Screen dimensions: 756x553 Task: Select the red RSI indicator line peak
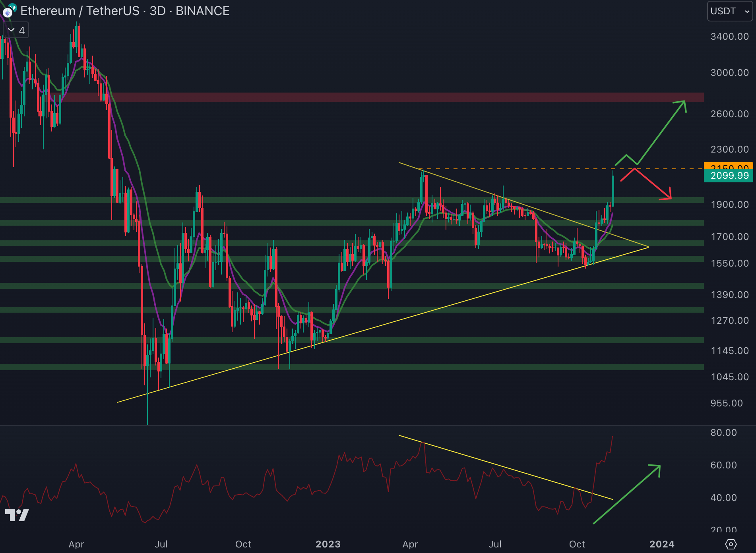point(612,438)
